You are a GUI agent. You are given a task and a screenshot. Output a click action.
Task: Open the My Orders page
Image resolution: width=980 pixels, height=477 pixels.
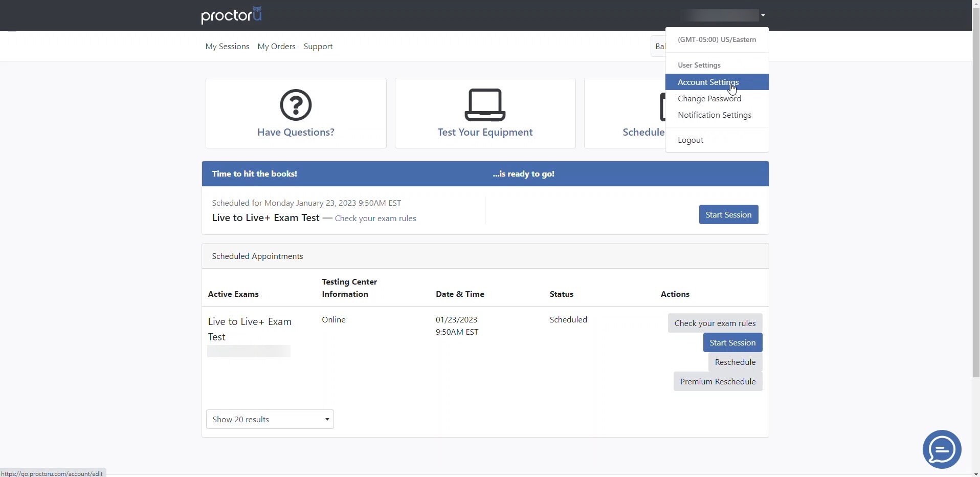pos(276,46)
